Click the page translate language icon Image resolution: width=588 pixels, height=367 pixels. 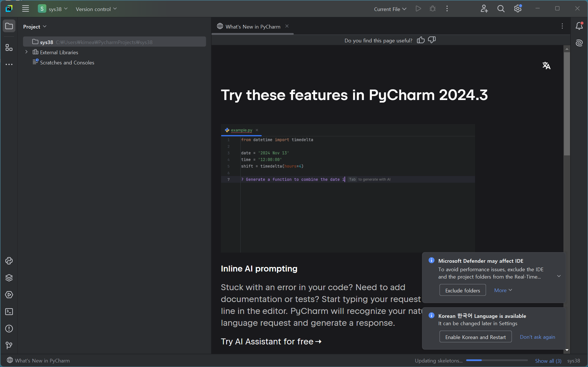tap(546, 66)
